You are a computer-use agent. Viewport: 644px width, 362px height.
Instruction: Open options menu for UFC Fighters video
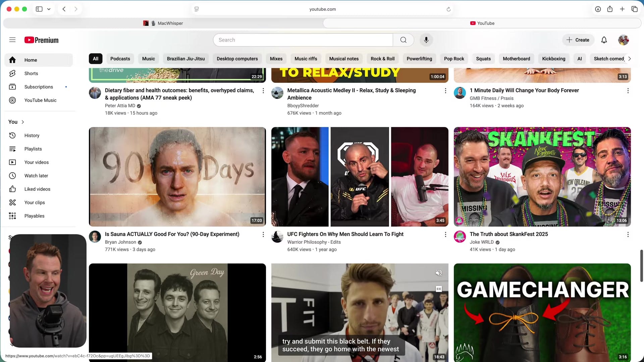tap(445, 235)
